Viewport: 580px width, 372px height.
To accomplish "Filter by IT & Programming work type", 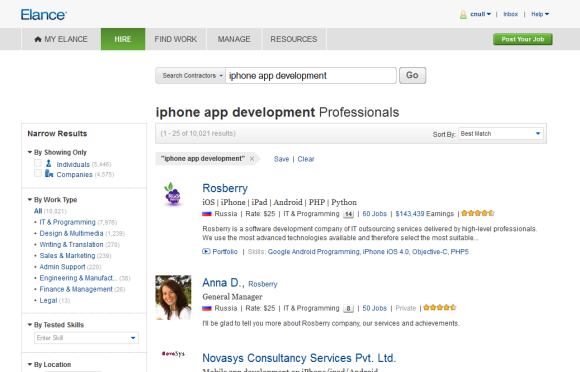I will point(67,222).
